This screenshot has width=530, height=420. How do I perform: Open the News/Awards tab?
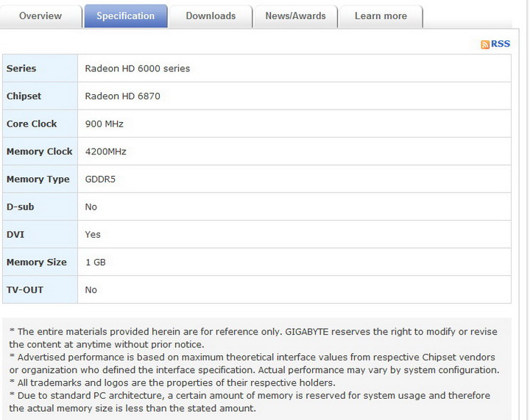point(296,16)
